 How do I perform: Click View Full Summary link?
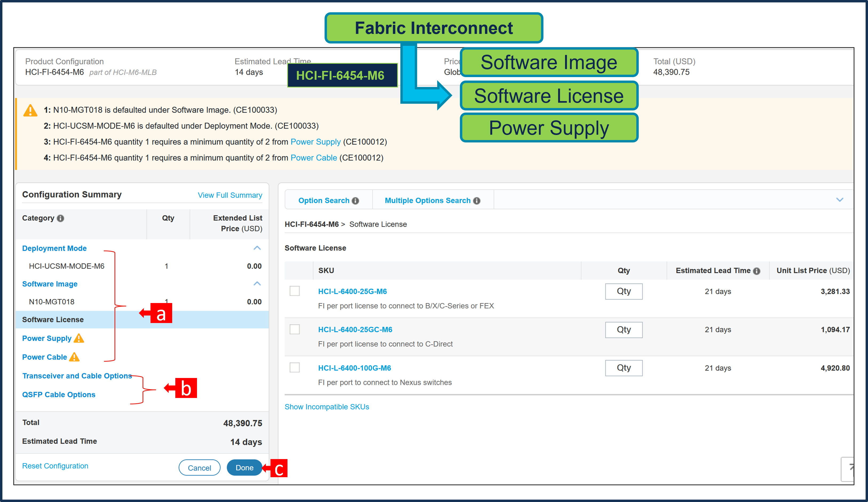tap(230, 195)
